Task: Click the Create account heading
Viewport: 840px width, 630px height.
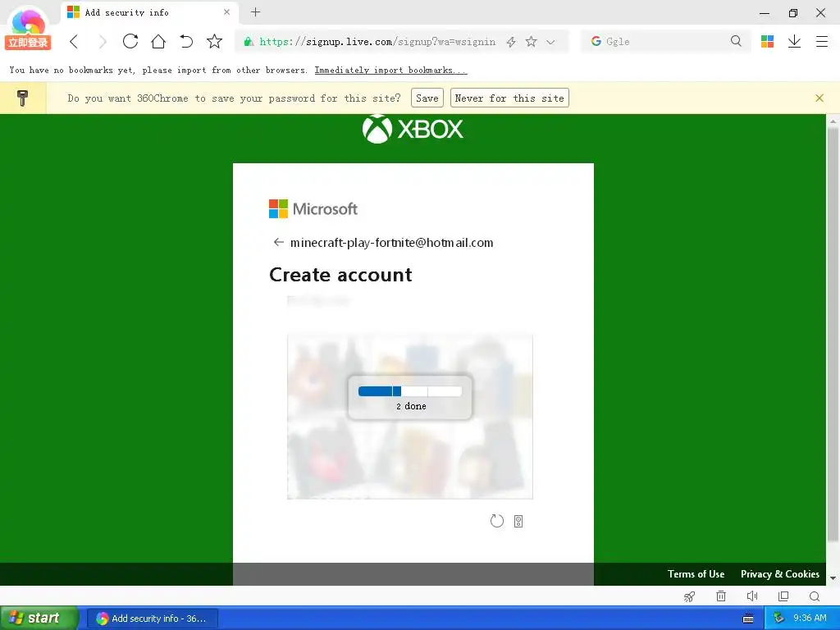Action: [x=340, y=275]
